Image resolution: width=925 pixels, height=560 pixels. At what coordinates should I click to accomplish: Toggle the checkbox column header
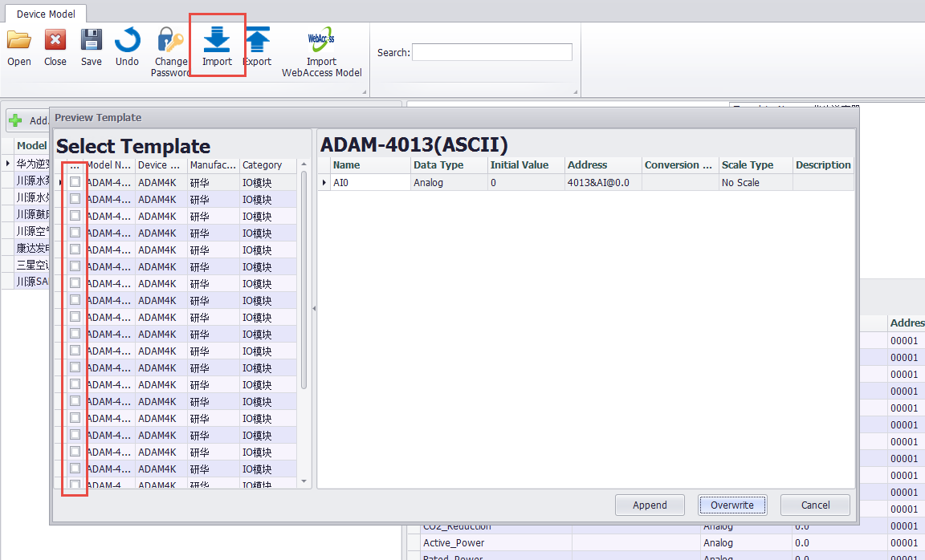coord(75,165)
